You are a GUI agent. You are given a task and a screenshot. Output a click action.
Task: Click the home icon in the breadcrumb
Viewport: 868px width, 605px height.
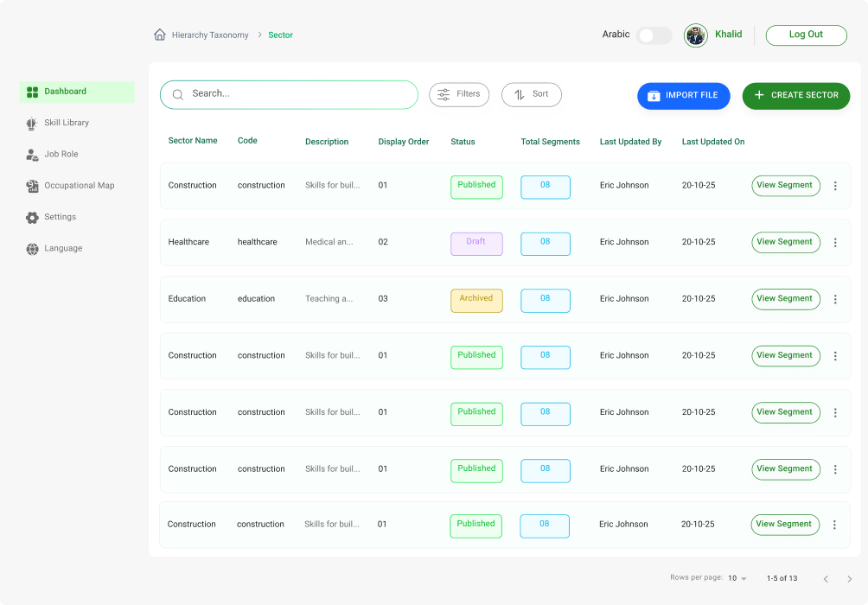159,35
